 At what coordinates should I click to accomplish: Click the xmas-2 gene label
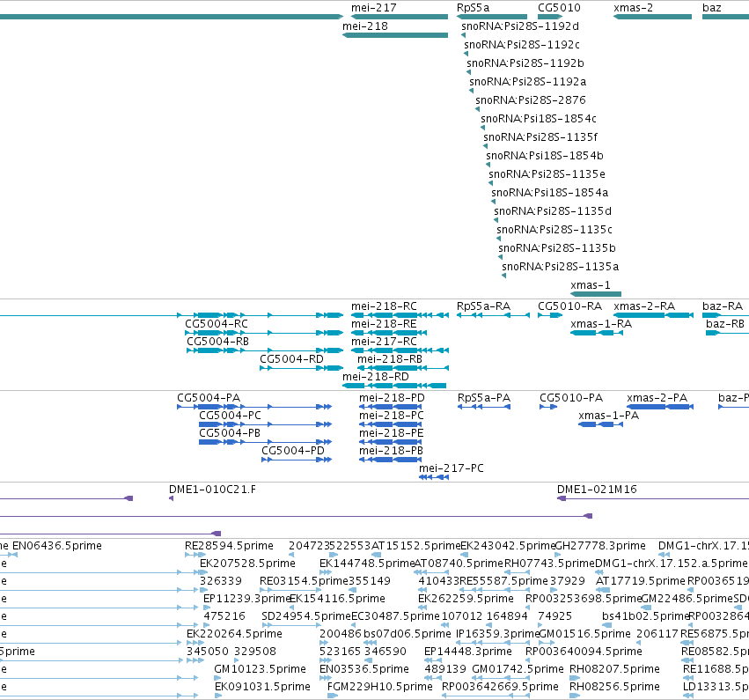click(633, 8)
